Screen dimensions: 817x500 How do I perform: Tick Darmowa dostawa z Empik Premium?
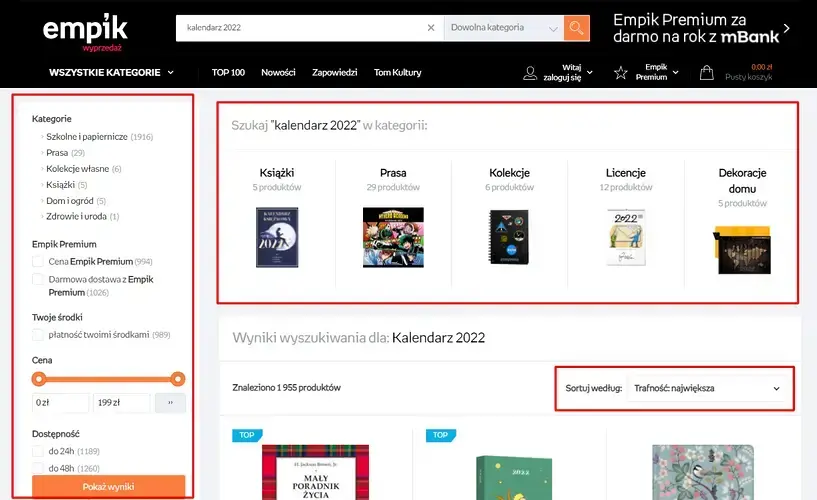tap(38, 280)
